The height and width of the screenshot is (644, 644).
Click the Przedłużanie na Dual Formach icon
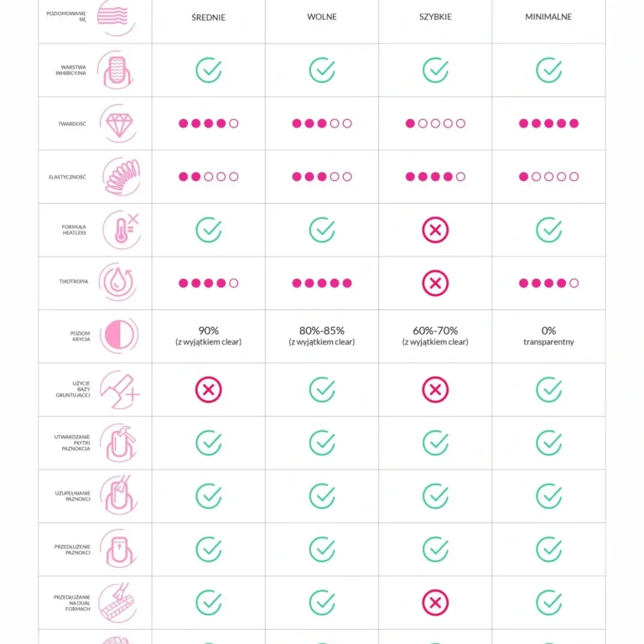118,602
